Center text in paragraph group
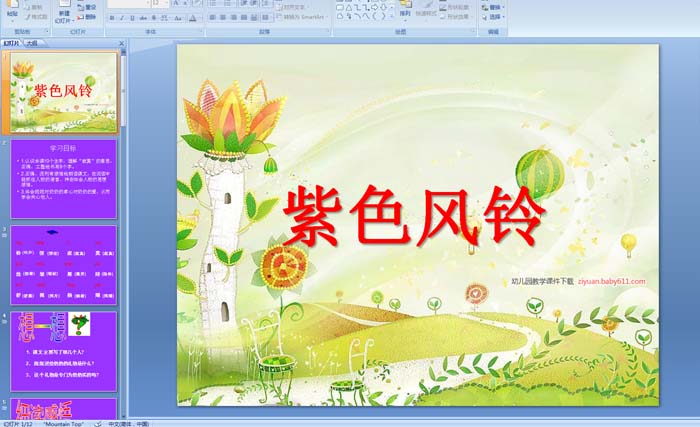The width and height of the screenshot is (700, 427). 223,17
